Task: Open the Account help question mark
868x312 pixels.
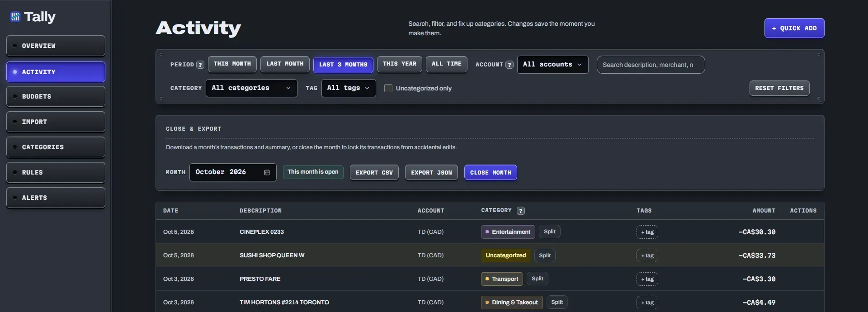Action: tap(509, 65)
